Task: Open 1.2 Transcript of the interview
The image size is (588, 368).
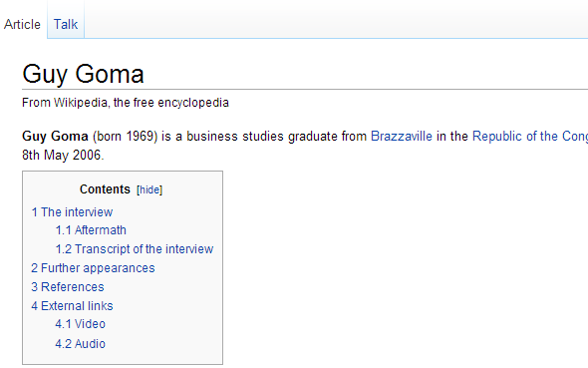Action: pos(135,249)
